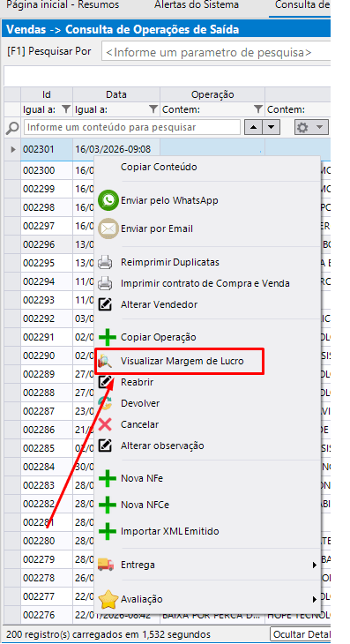Click the down arrow search navigation button
Screen dimensions: 350x644
[x=271, y=127]
